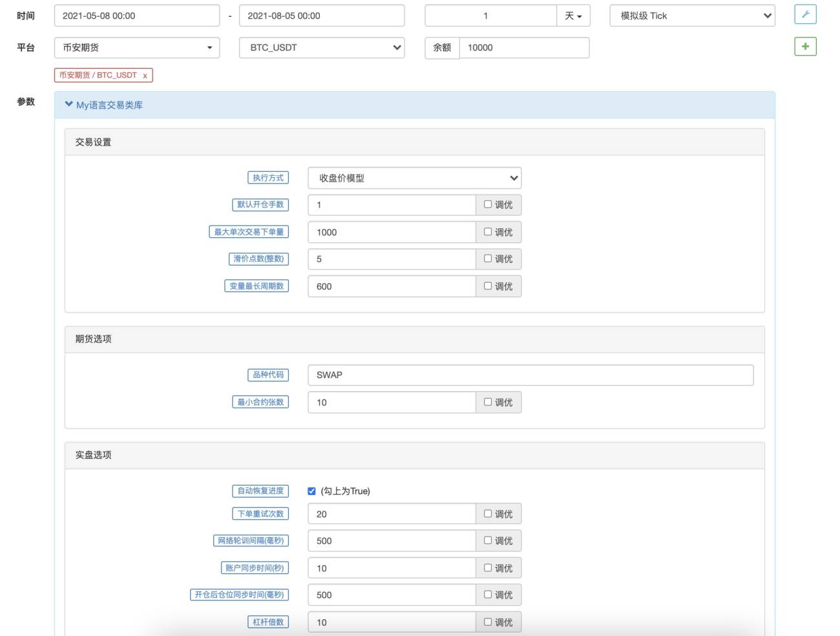Open the 天 period unit dropdown
Screen dimensions: 840x636
(x=573, y=16)
